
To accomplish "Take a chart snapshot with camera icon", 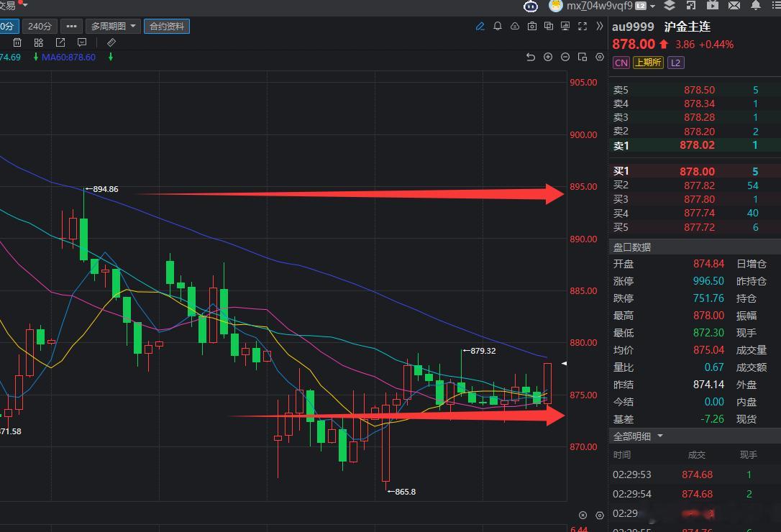I will (x=532, y=27).
